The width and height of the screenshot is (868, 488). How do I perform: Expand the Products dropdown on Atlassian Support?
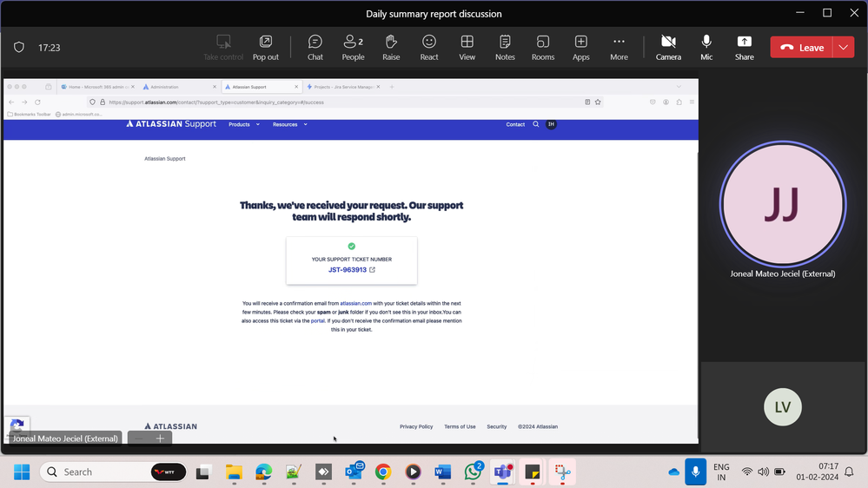click(x=244, y=124)
